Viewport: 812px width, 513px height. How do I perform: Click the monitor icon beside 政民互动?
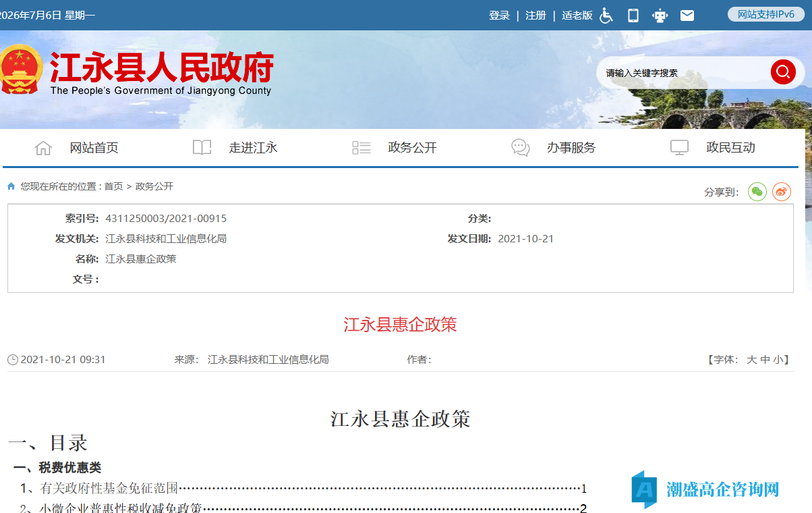tap(679, 148)
